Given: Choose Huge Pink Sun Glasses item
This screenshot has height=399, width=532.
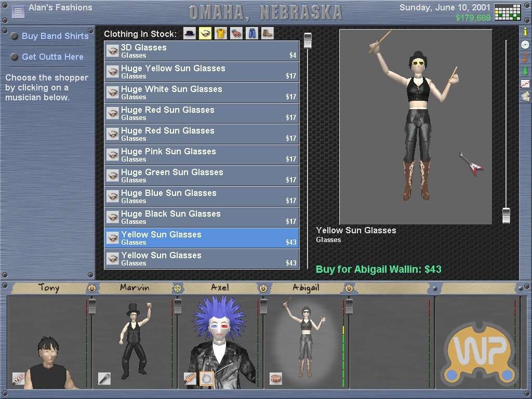Looking at the screenshot, I should click(202, 155).
